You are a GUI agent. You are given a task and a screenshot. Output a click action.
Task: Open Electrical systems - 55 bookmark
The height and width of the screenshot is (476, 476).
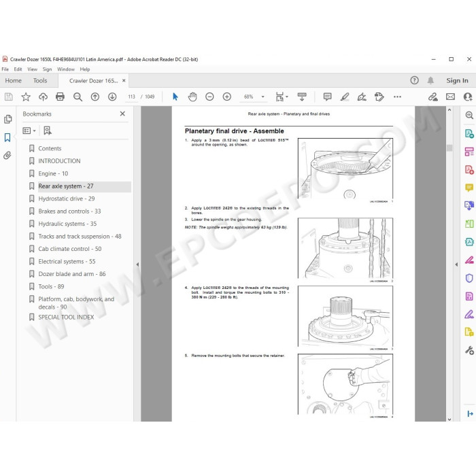point(67,261)
